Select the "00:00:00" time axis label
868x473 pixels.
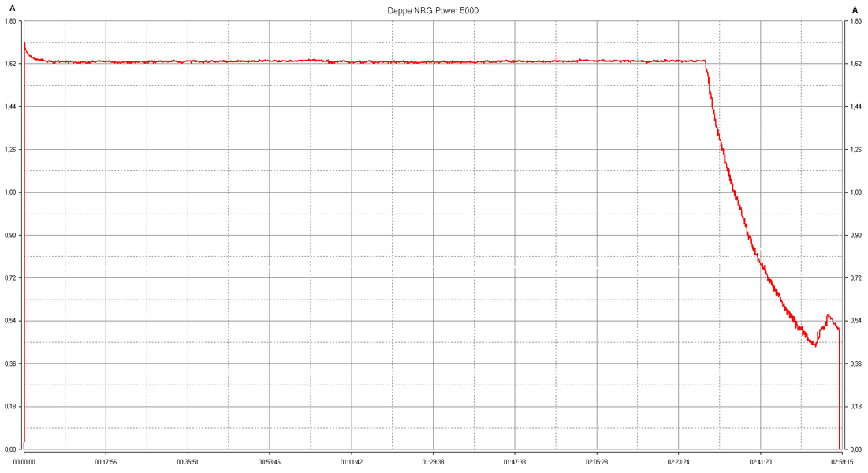click(x=24, y=461)
